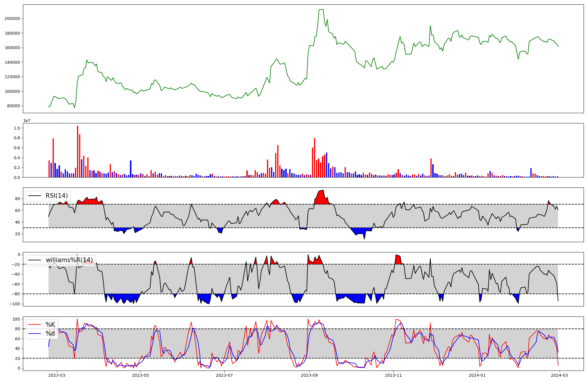Click the RSI(14) legend label

[56, 196]
